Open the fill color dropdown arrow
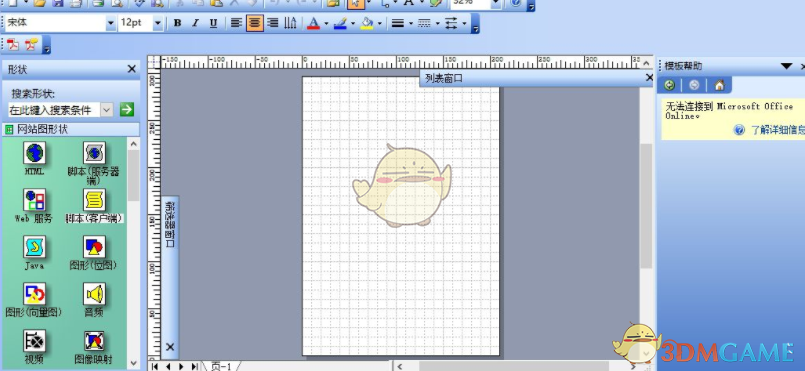The height and width of the screenshot is (371, 805). coord(380,24)
